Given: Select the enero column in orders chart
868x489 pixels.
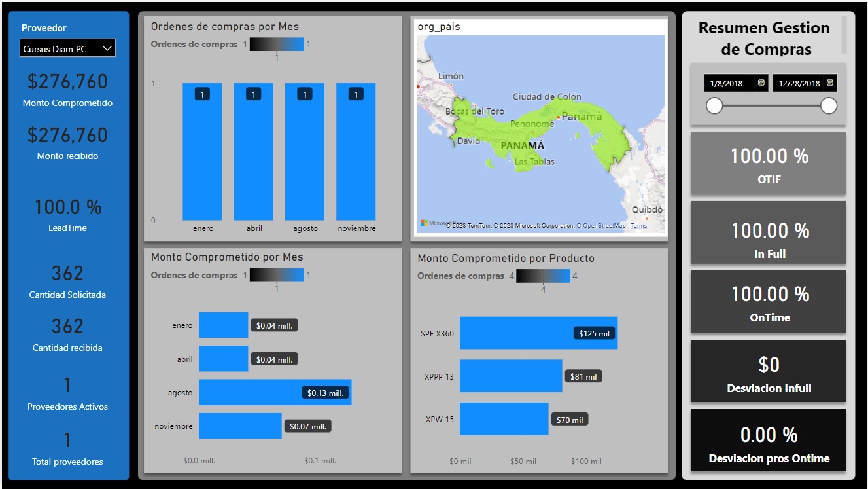Looking at the screenshot, I should coord(202,152).
